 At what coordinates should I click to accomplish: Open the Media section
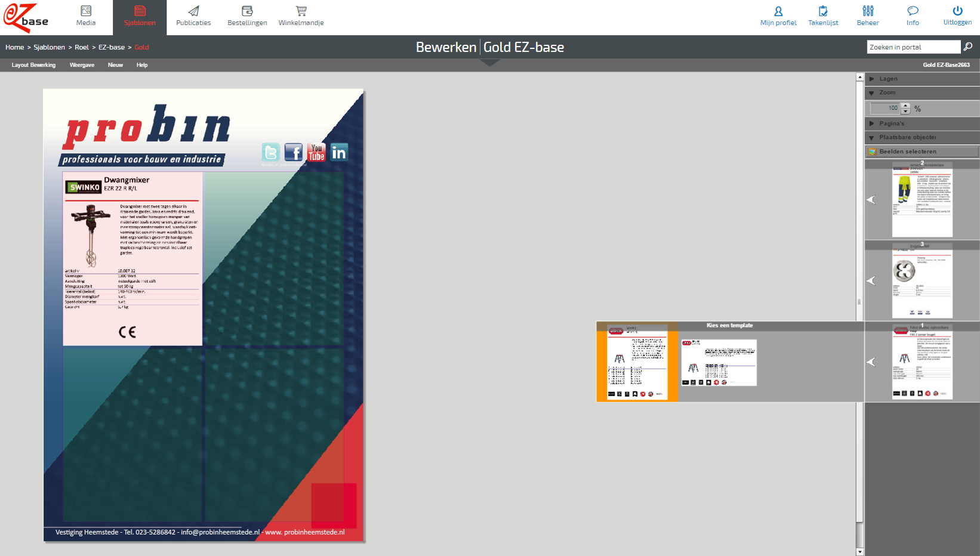point(86,16)
